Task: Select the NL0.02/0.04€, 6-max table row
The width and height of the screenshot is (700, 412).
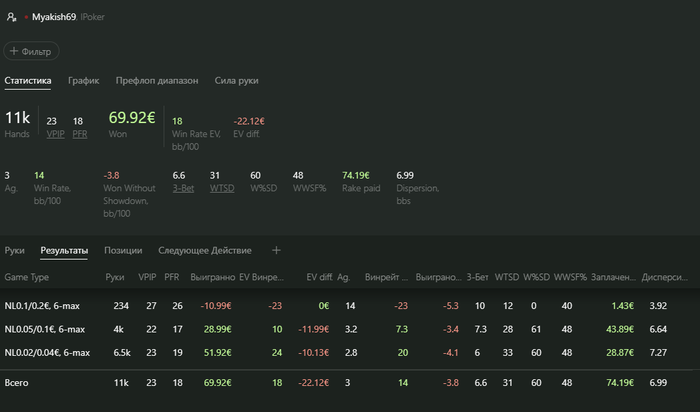Action: pos(47,352)
